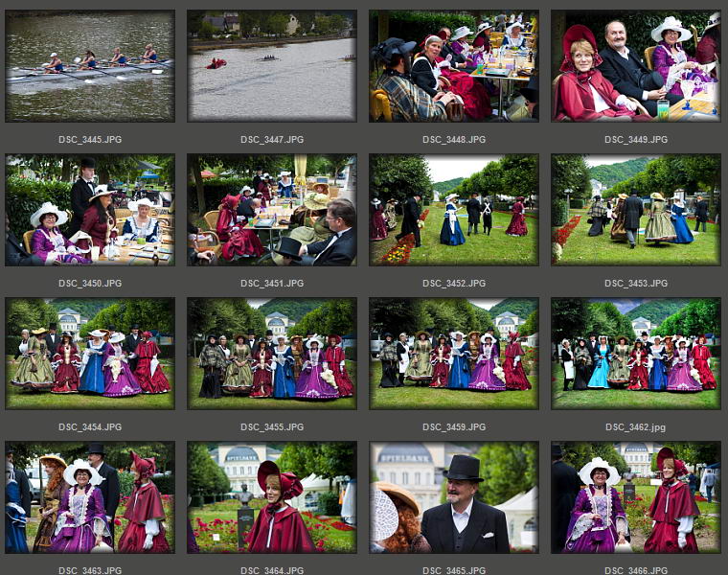The width and height of the screenshot is (728, 575).
Task: Select the DSC_3449.JPG photo thumbnail
Action: [x=636, y=66]
